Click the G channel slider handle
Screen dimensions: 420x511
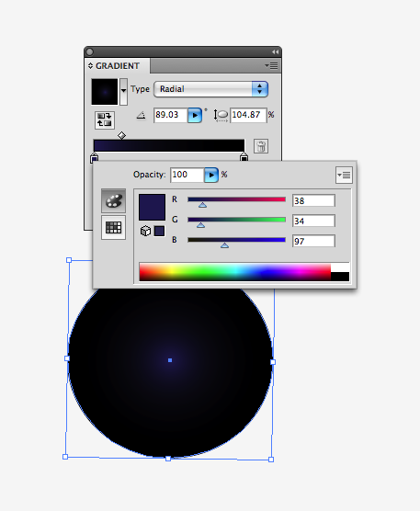200,225
